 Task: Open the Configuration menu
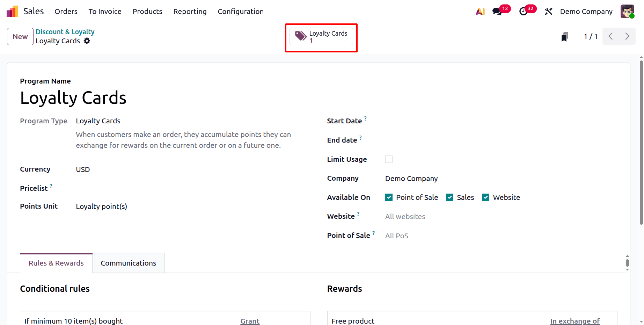click(x=240, y=11)
